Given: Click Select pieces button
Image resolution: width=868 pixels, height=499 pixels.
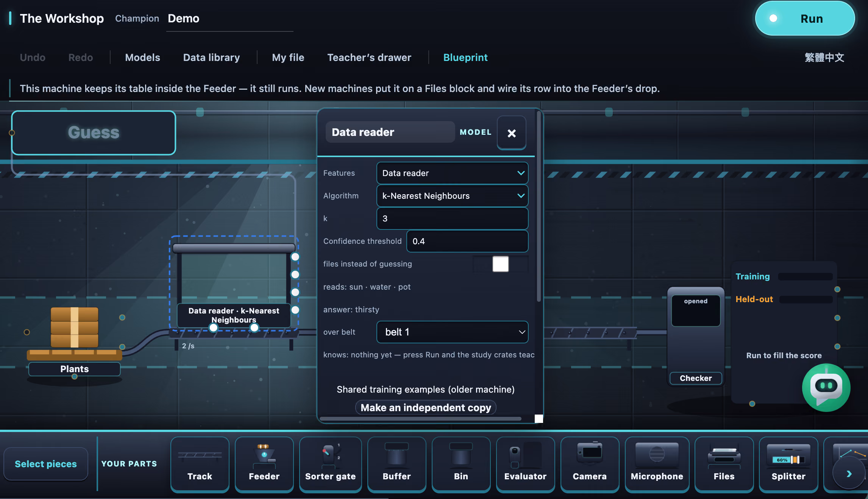Looking at the screenshot, I should click(x=46, y=464).
